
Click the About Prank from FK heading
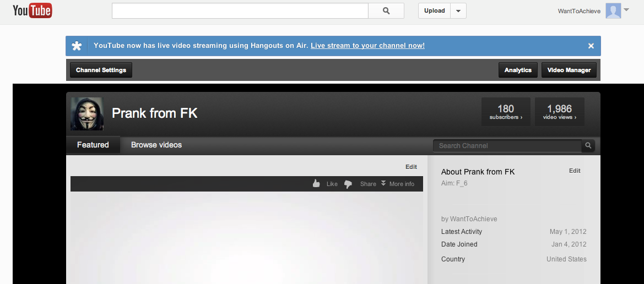[x=478, y=172]
